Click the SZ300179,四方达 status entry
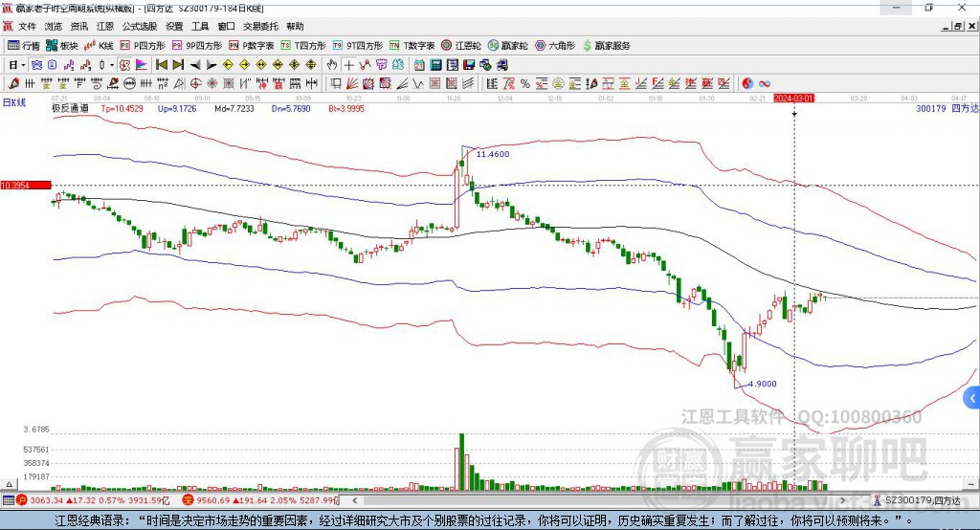 [x=917, y=500]
